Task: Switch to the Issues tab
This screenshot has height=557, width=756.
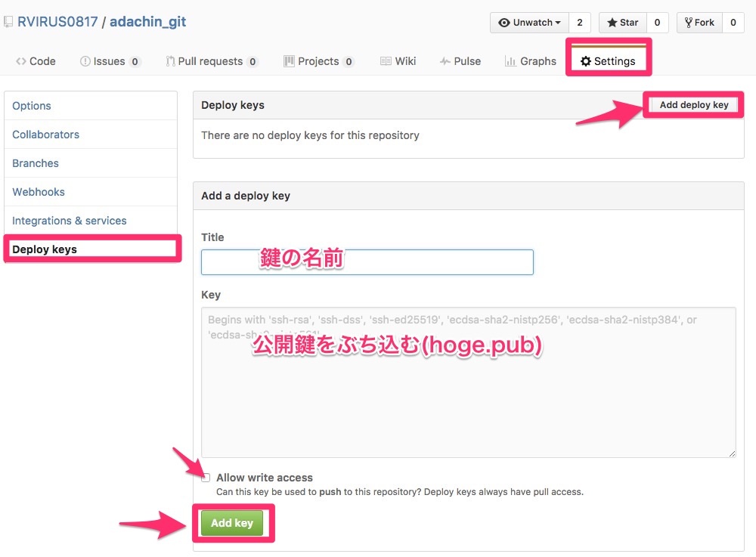Action: [x=110, y=61]
